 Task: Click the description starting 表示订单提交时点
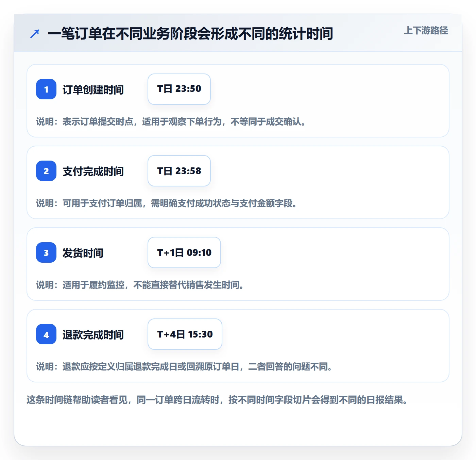[x=171, y=122]
